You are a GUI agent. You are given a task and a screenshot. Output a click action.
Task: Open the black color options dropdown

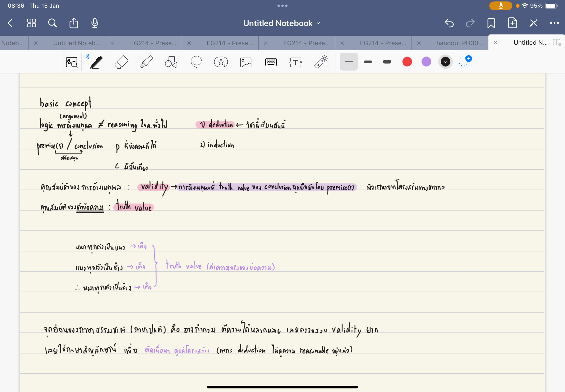tap(446, 62)
